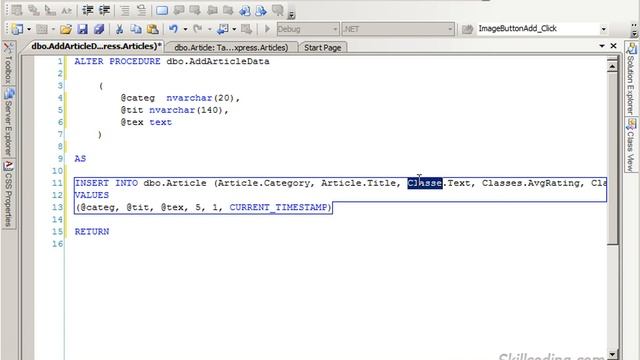This screenshot has width=640, height=360.
Task: Click the ALTER PROCEDURE keyword on line 1
Action: (x=117, y=61)
